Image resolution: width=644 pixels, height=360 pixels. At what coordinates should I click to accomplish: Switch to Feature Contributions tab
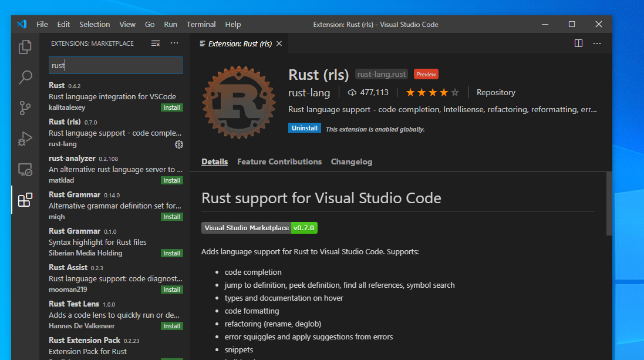pos(279,162)
